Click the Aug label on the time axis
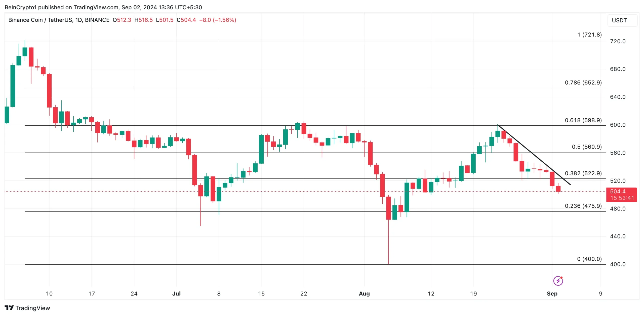The width and height of the screenshot is (644, 316). (364, 294)
